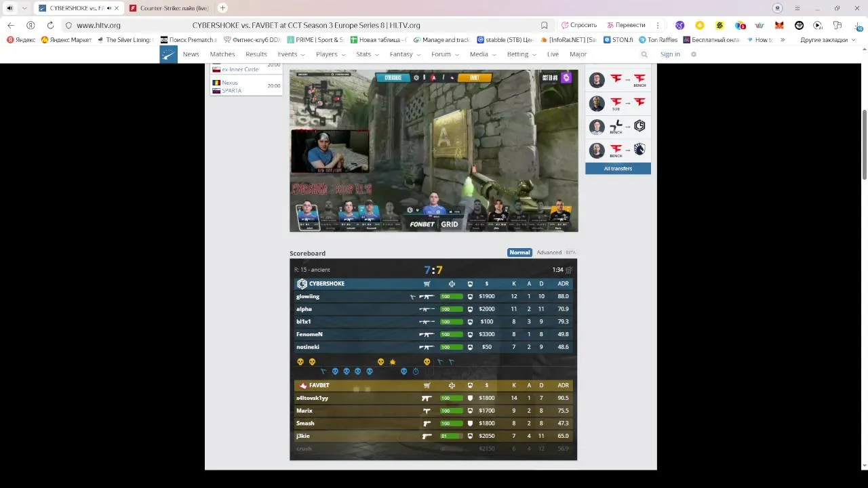The image size is (868, 488).
Task: Go to News in HLTV nav
Action: (191, 54)
